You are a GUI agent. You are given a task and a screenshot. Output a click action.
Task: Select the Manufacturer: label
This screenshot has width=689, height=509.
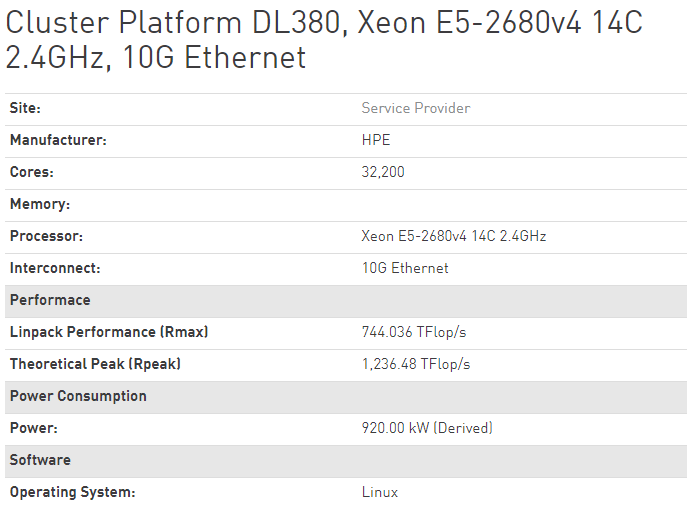[x=58, y=140]
